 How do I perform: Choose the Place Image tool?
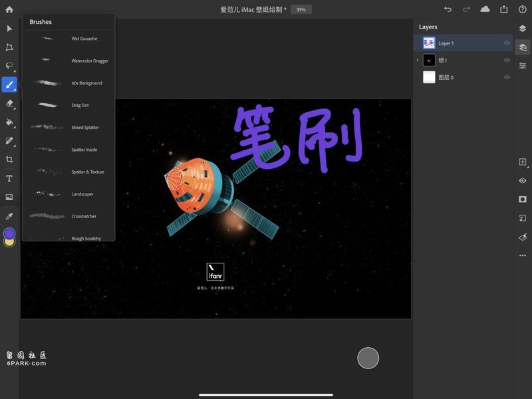9,197
